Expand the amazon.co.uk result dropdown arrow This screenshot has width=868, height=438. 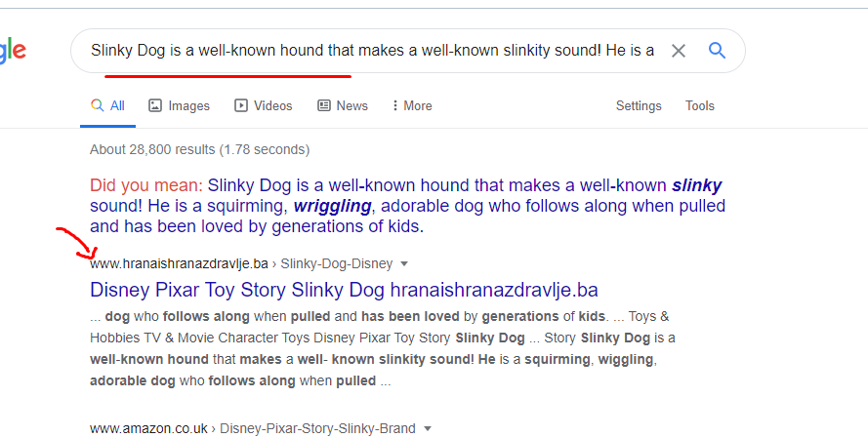tap(428, 429)
